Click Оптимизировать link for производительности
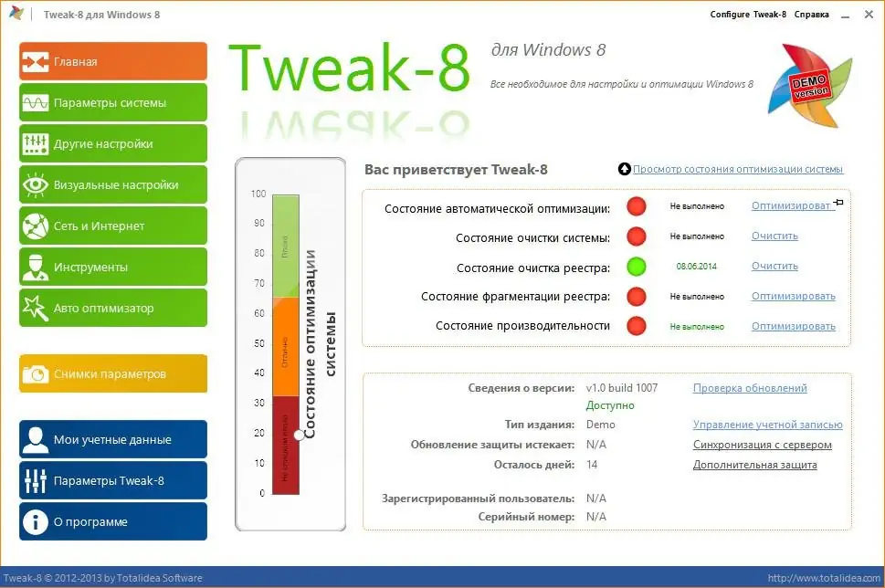Image resolution: width=885 pixels, height=588 pixels. click(x=793, y=326)
